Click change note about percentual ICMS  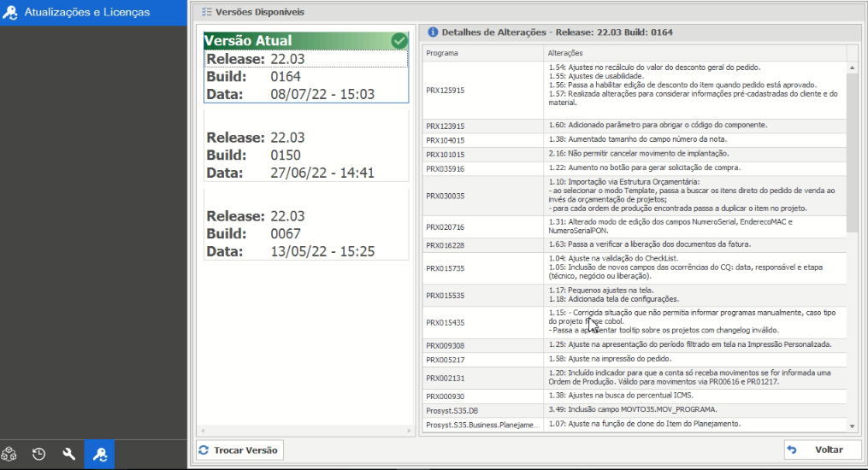click(x=621, y=396)
